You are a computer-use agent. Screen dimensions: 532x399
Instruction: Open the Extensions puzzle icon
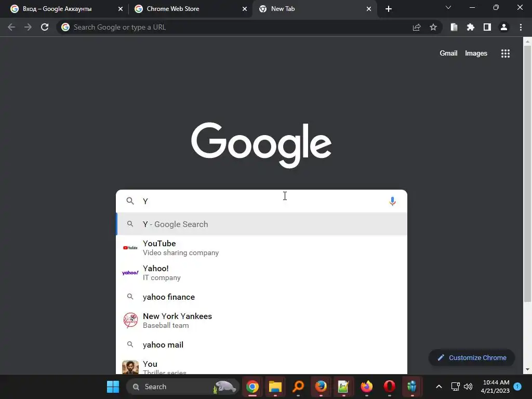pos(471,27)
